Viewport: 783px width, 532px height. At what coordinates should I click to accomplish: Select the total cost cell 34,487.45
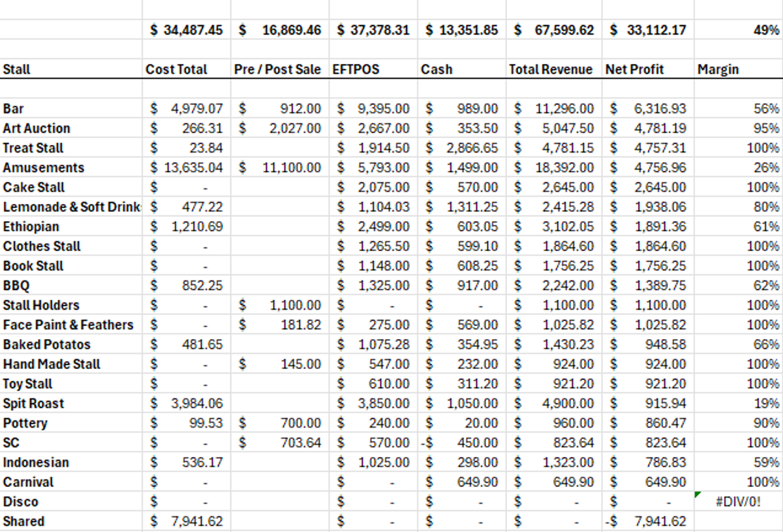pyautogui.click(x=187, y=30)
